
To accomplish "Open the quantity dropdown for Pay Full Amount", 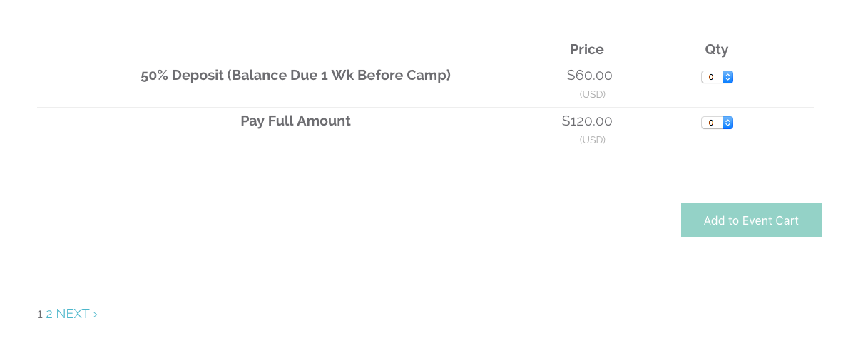I will [x=717, y=123].
